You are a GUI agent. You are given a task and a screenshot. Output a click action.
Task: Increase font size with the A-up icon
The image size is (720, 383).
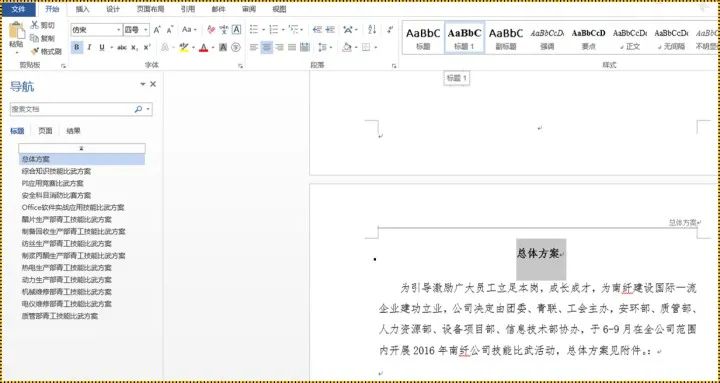coord(157,30)
